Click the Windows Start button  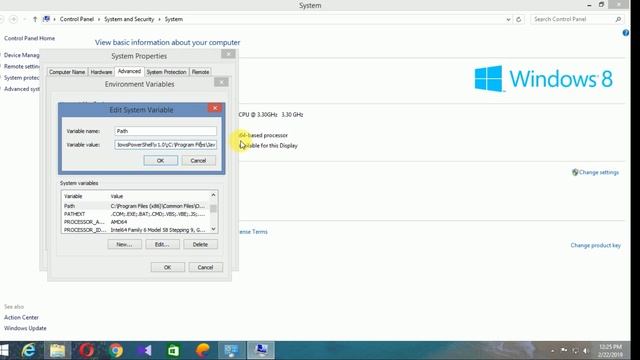pos(4,350)
